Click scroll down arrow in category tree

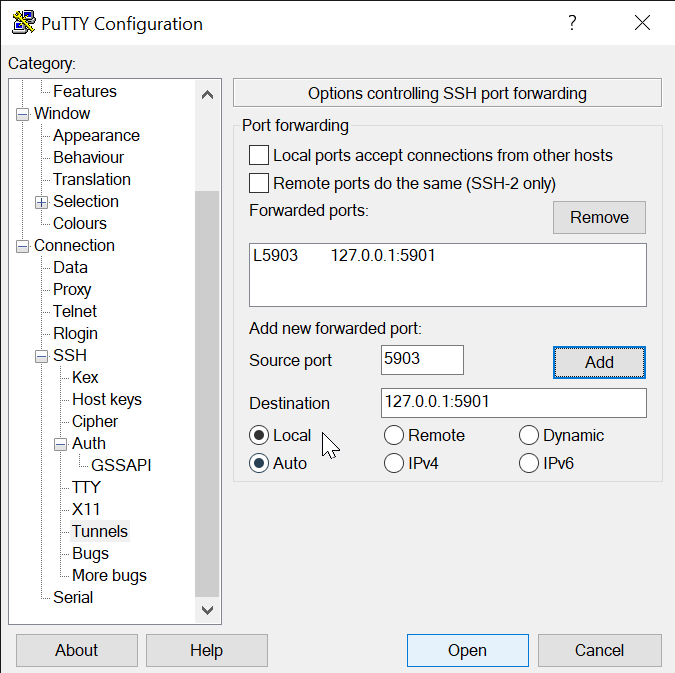click(207, 610)
